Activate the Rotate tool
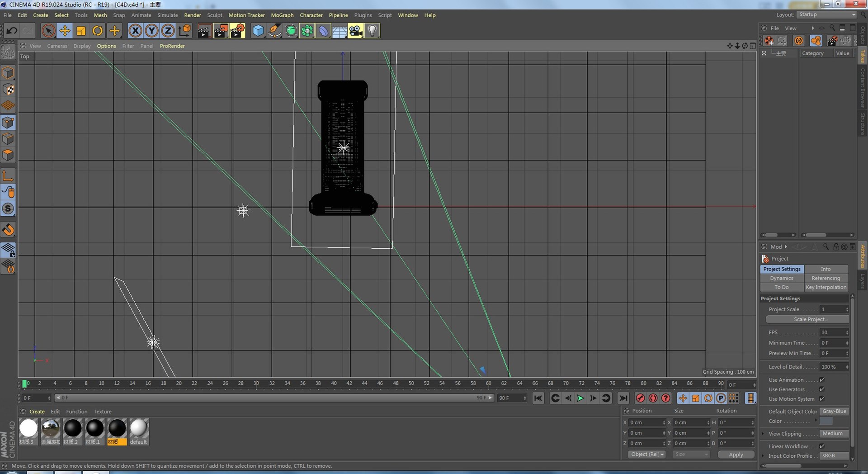This screenshot has width=868, height=474. point(97,31)
